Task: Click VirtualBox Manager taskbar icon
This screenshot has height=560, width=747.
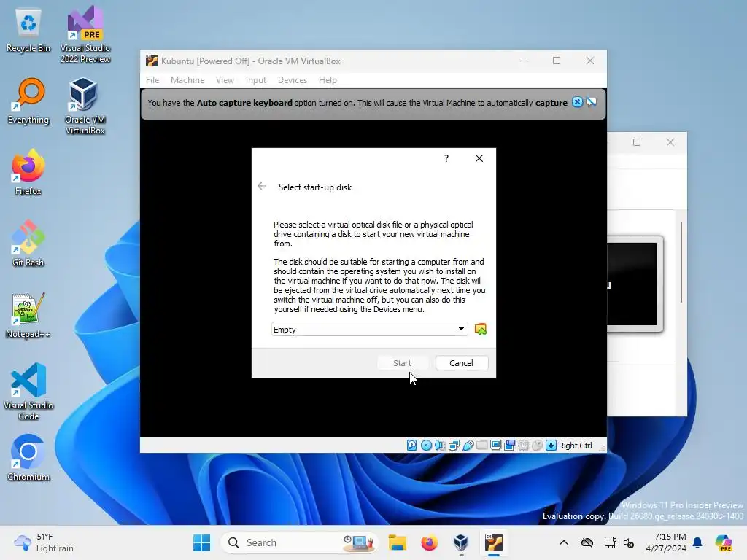Action: (x=461, y=542)
